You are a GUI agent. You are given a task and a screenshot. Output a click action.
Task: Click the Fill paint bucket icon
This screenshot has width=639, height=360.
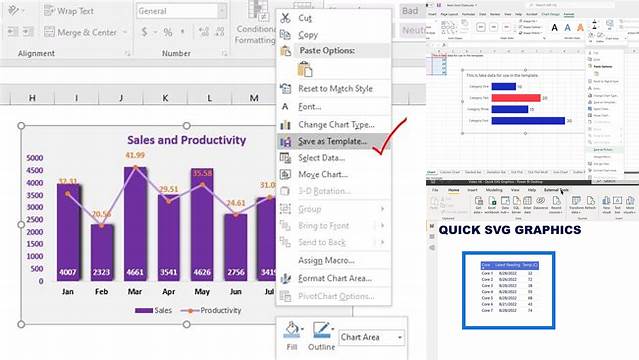[291, 330]
